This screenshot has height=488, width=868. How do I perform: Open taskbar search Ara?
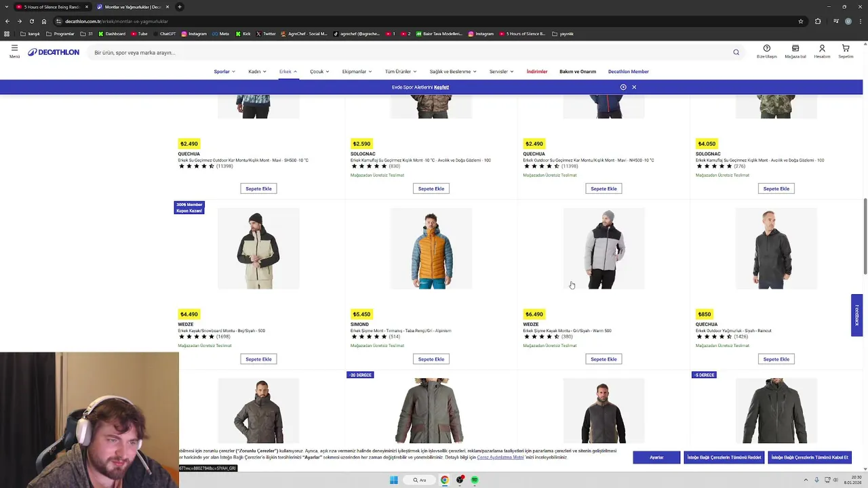click(420, 480)
